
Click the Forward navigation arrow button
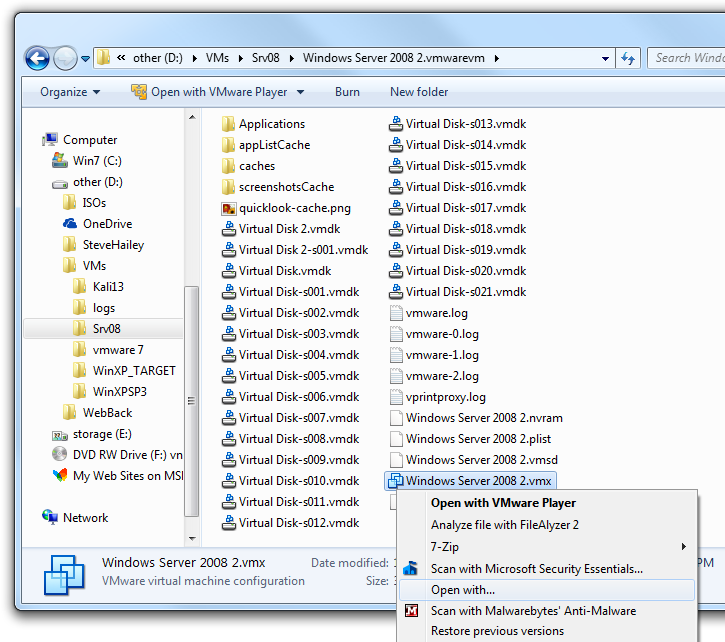pyautogui.click(x=65, y=58)
